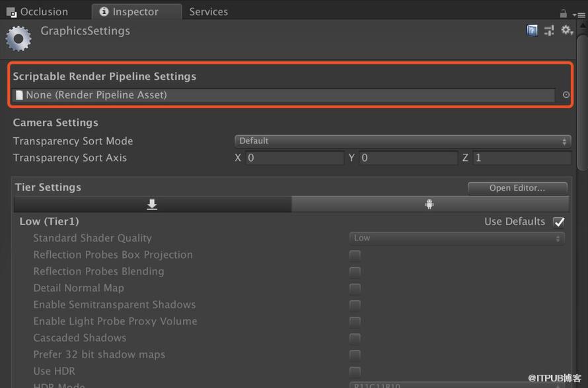This screenshot has width=588, height=388.
Task: Click the Open Editor... button
Action: (x=517, y=188)
